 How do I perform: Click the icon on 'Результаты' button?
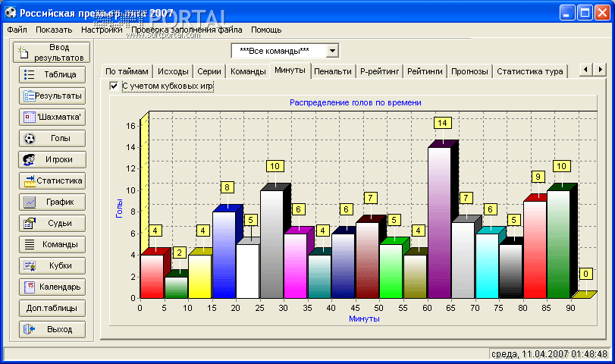30,96
